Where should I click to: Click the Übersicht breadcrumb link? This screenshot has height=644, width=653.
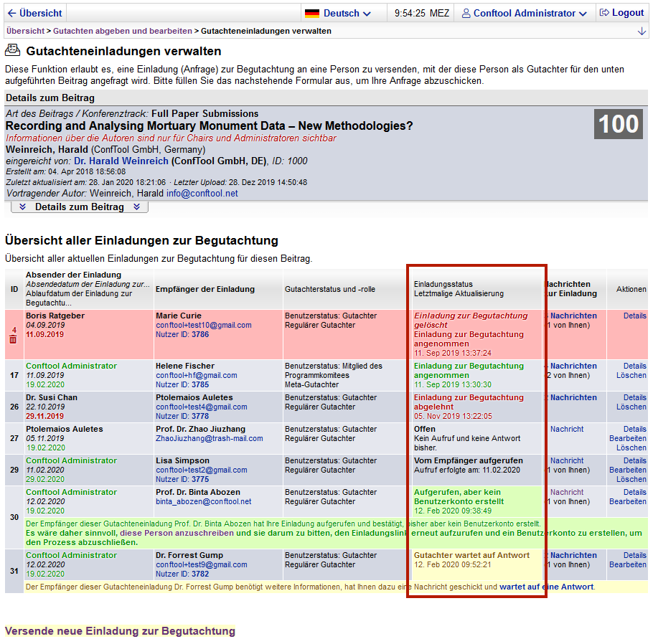(x=25, y=32)
